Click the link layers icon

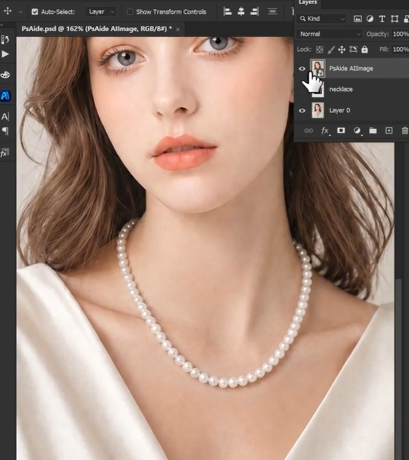point(308,131)
